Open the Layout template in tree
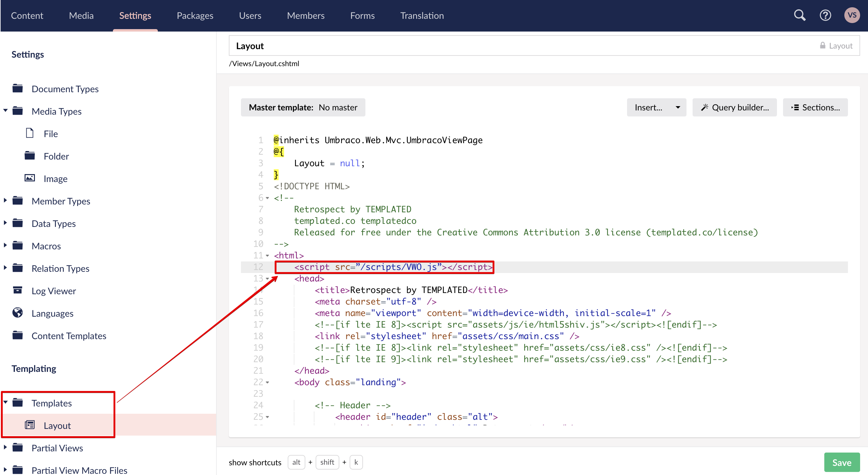Screen dimensions: 868x475 click(57, 426)
